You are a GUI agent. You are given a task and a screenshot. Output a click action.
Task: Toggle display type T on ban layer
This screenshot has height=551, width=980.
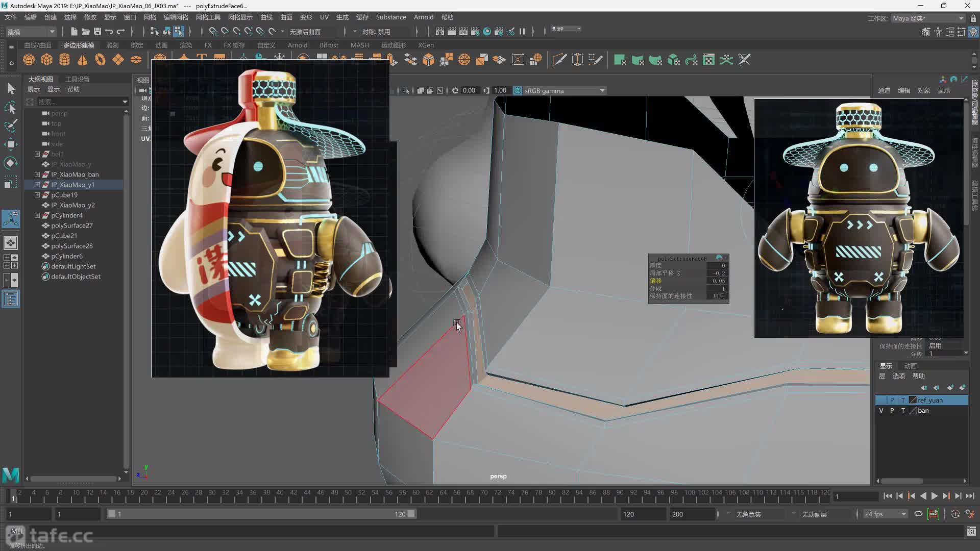point(903,410)
